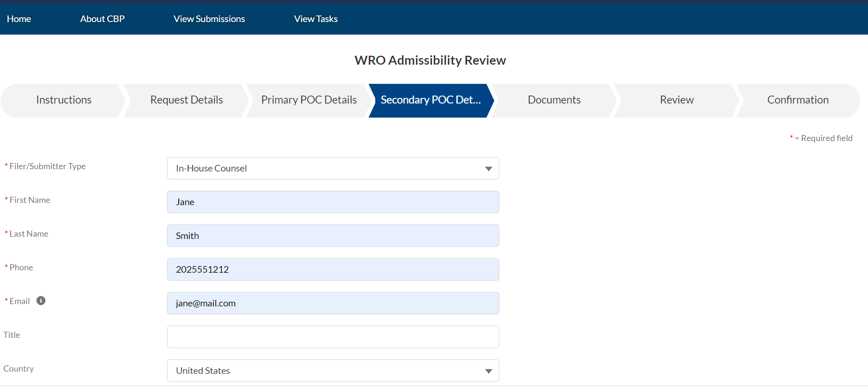Select the Secondary POC Details step

point(430,100)
